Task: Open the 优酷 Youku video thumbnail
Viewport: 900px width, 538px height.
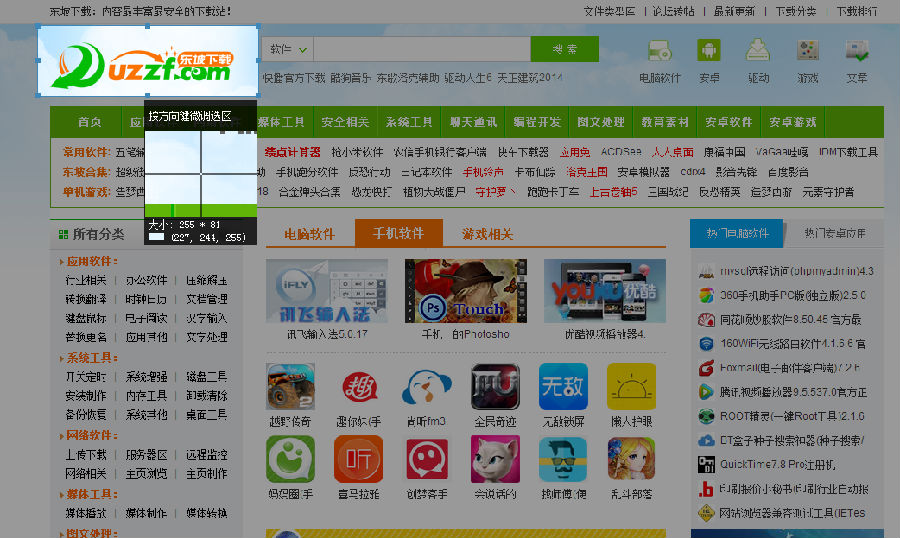Action: pos(605,291)
